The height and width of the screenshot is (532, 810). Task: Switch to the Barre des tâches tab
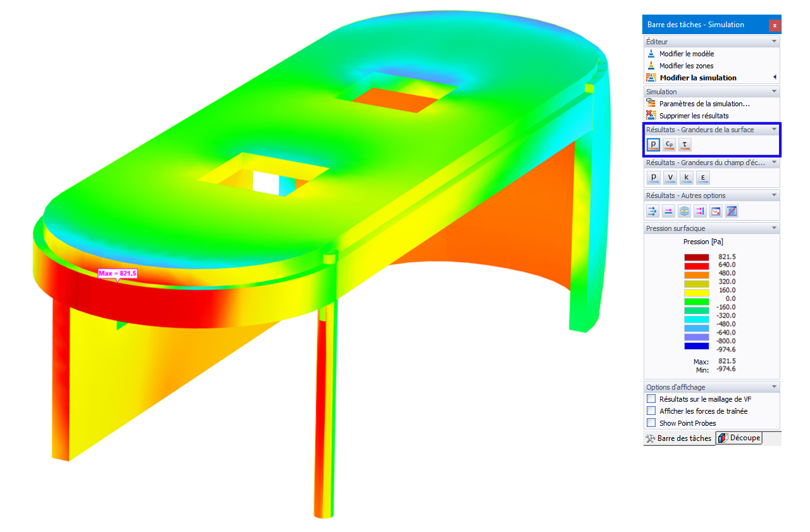(679, 438)
